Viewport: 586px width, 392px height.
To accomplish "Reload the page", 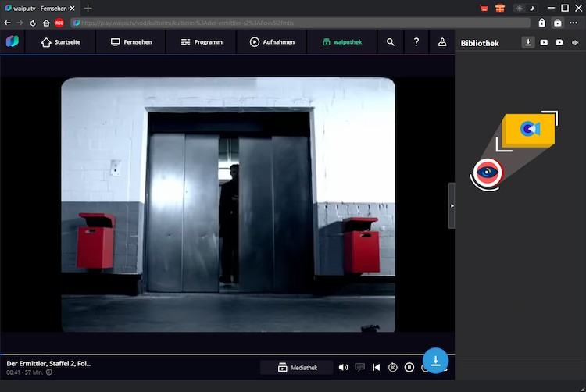I will pyautogui.click(x=33, y=23).
